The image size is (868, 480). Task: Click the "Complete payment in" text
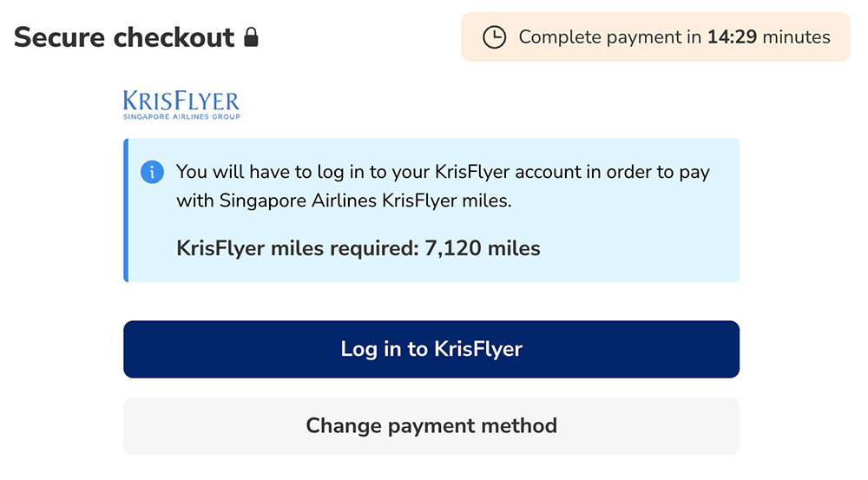click(x=610, y=37)
